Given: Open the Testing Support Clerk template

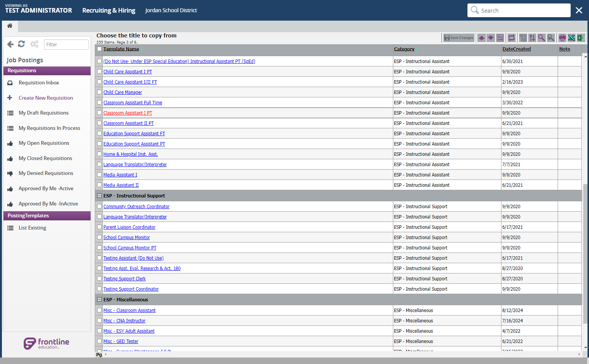Looking at the screenshot, I should click(x=125, y=279).
